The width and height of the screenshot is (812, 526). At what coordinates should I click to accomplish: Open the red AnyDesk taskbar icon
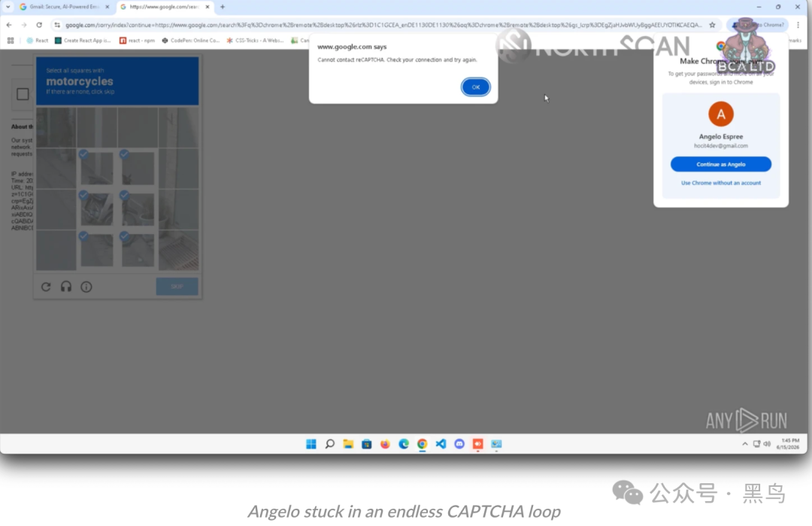(x=477, y=444)
